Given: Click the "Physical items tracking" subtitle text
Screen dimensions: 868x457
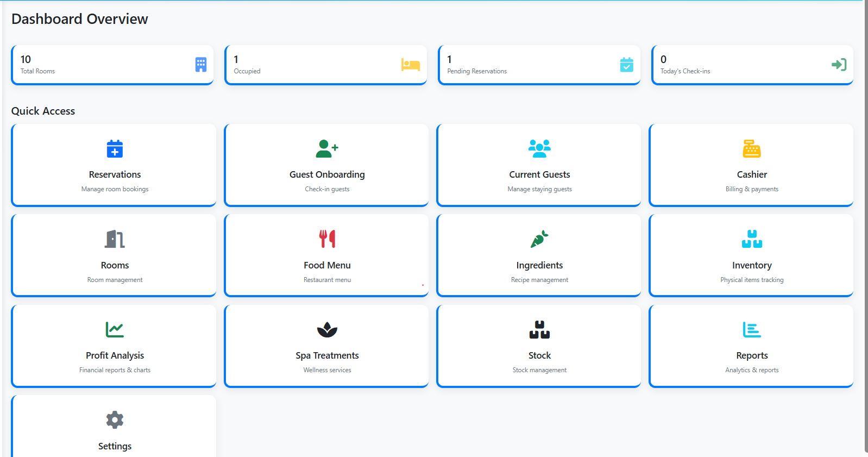Looking at the screenshot, I should [752, 280].
